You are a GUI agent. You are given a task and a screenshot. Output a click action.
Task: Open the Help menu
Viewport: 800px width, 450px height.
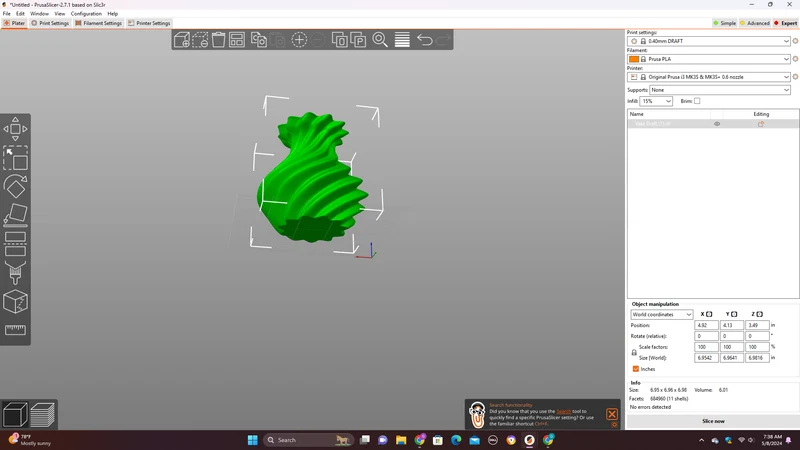tap(113, 14)
